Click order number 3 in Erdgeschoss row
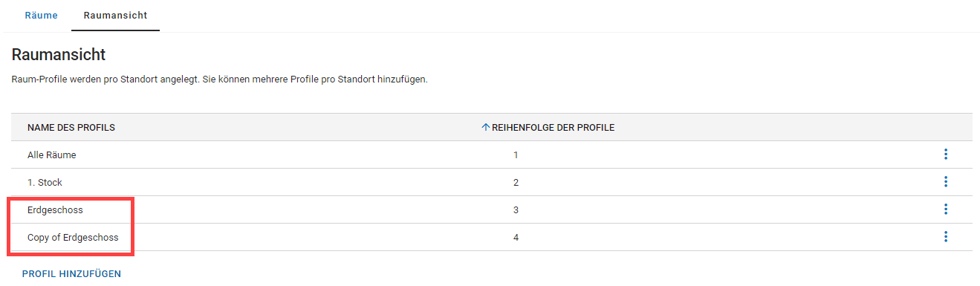Viewport: 980px width, 286px height. click(x=516, y=209)
